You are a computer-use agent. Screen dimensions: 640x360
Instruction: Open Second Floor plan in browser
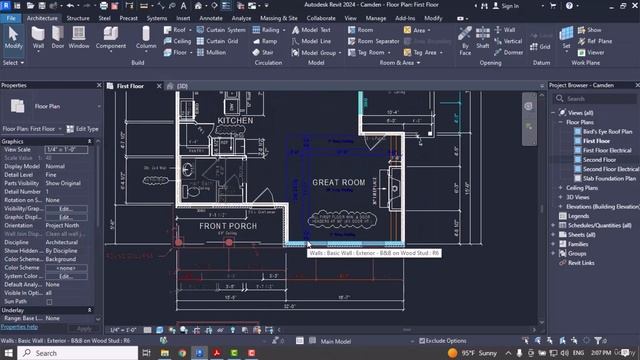tap(599, 160)
